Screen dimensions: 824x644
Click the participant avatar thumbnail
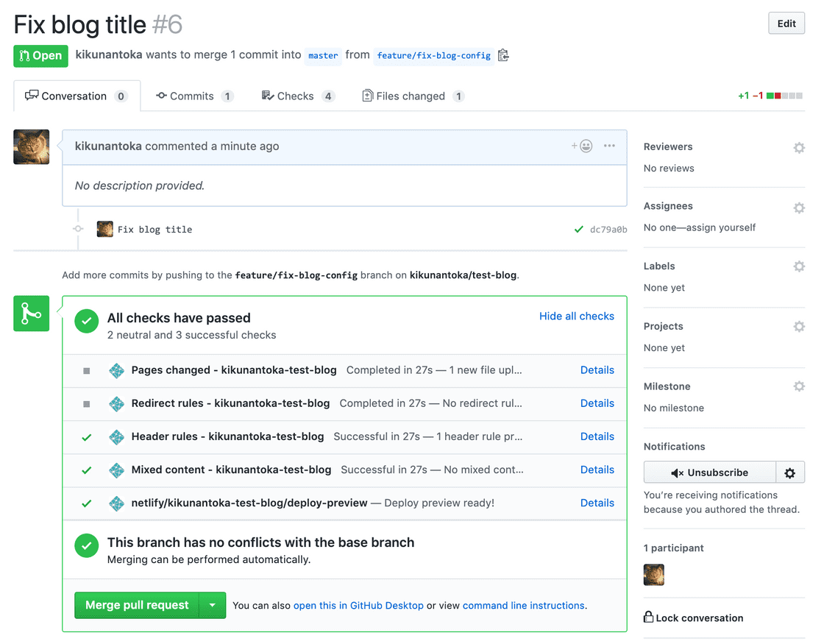(x=653, y=575)
